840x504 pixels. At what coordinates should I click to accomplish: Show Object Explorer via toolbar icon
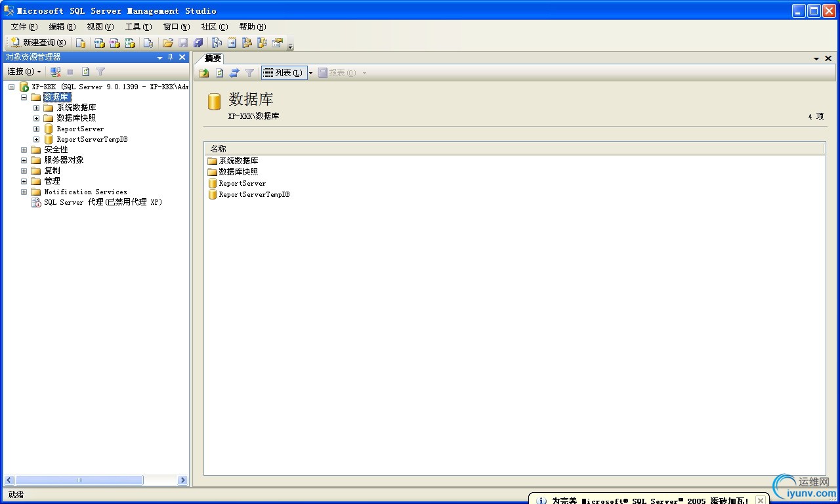(x=247, y=43)
